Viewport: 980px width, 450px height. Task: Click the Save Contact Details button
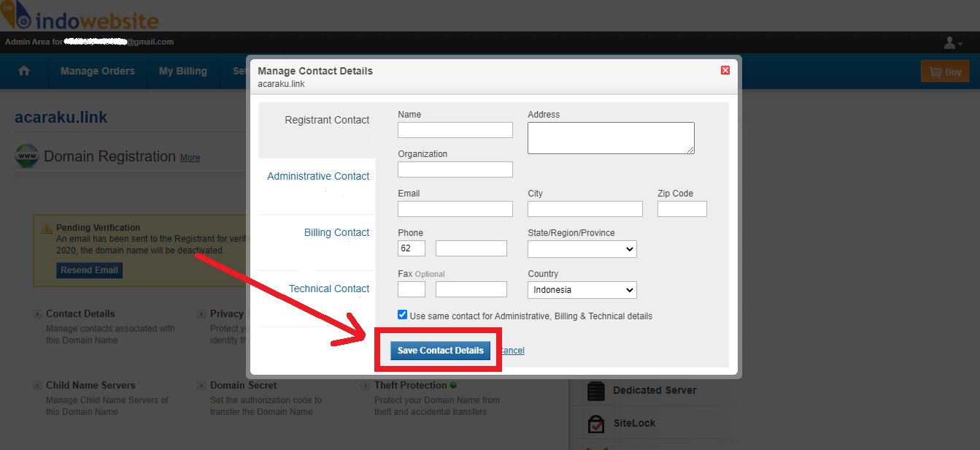click(440, 351)
